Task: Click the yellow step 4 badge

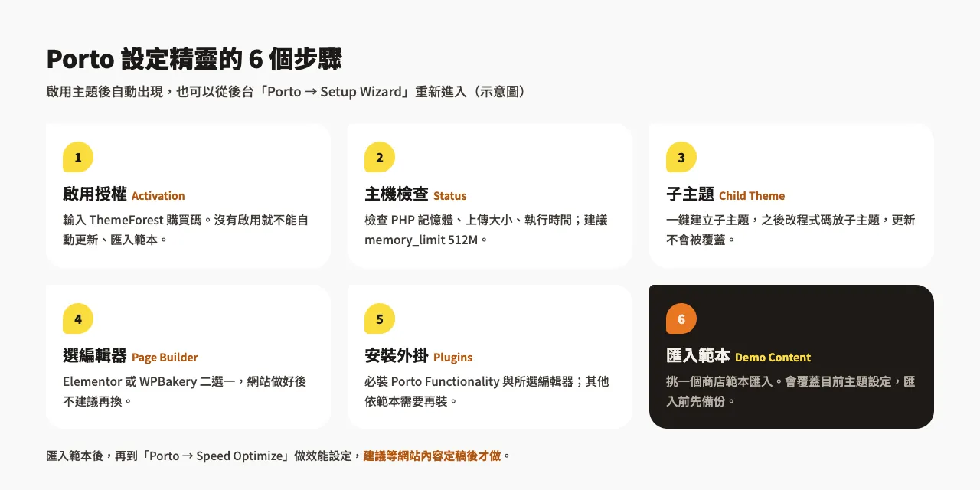Action: pyautogui.click(x=78, y=318)
